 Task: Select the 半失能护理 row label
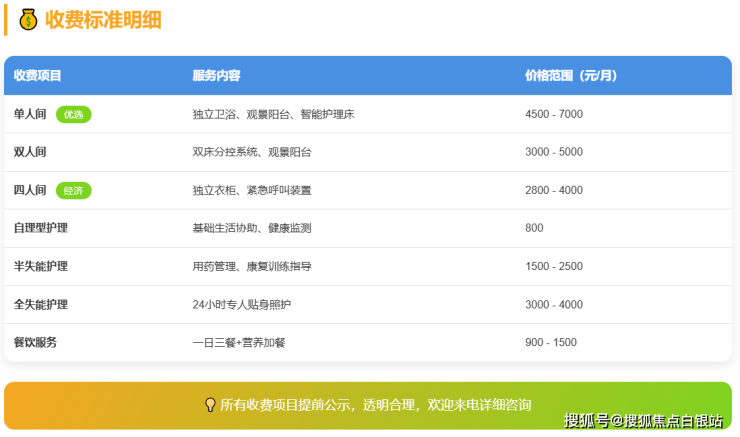(41, 266)
